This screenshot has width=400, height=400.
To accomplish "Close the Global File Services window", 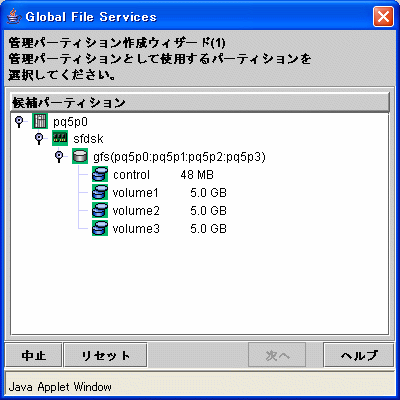I will (x=383, y=16).
